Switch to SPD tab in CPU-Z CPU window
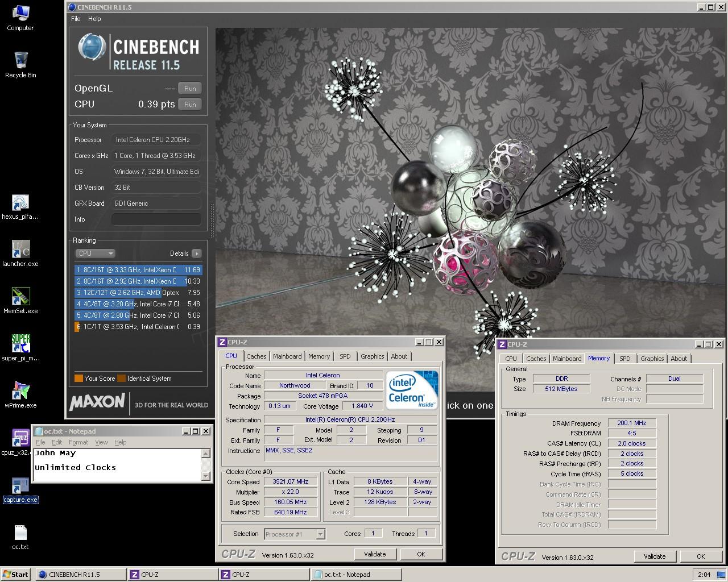 pos(345,356)
